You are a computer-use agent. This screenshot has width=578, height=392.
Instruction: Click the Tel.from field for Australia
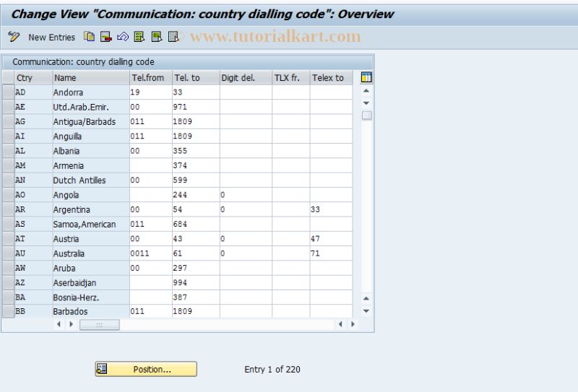[151, 253]
